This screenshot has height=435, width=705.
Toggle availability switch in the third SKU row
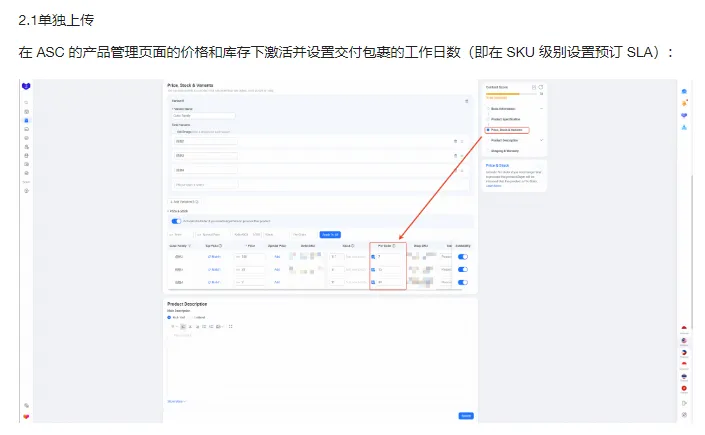(x=463, y=283)
